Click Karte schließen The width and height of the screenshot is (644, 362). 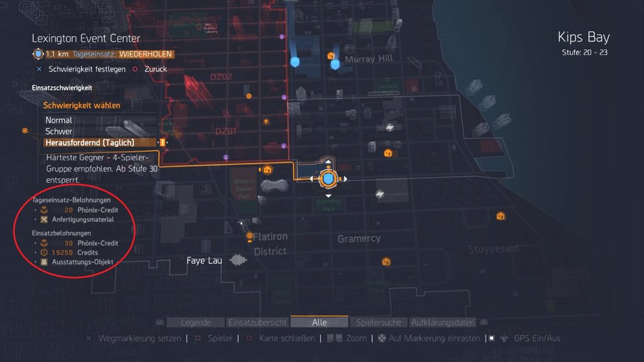(287, 338)
